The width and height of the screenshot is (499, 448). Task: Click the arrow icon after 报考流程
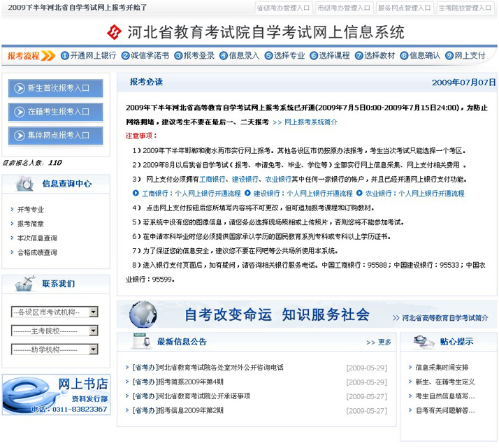(48, 56)
